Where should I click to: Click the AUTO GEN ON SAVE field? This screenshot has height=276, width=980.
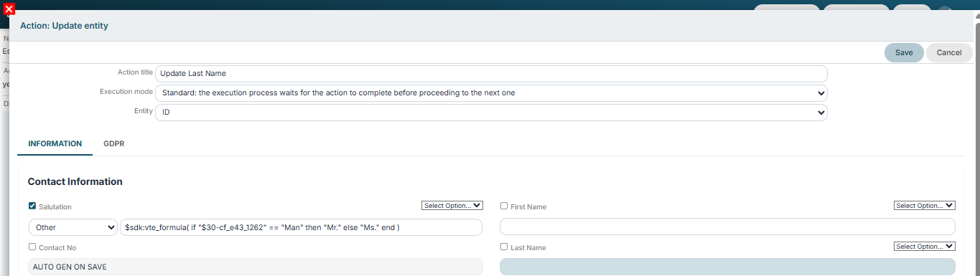(x=255, y=267)
